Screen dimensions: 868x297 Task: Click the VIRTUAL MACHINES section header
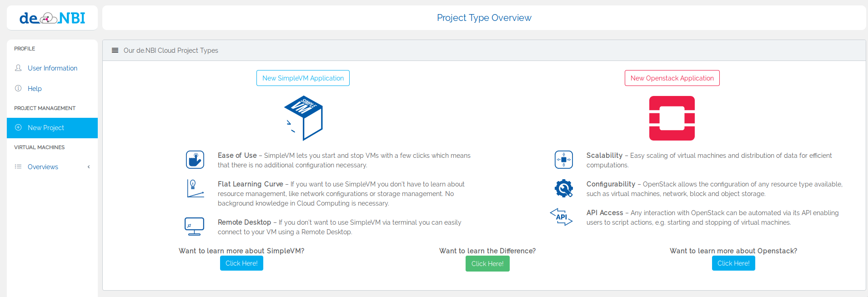click(39, 147)
